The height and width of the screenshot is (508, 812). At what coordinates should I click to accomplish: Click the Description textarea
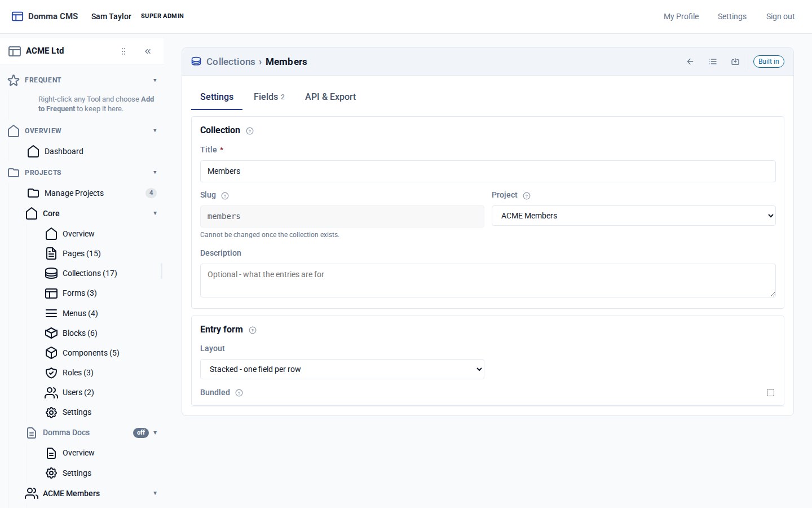488,281
